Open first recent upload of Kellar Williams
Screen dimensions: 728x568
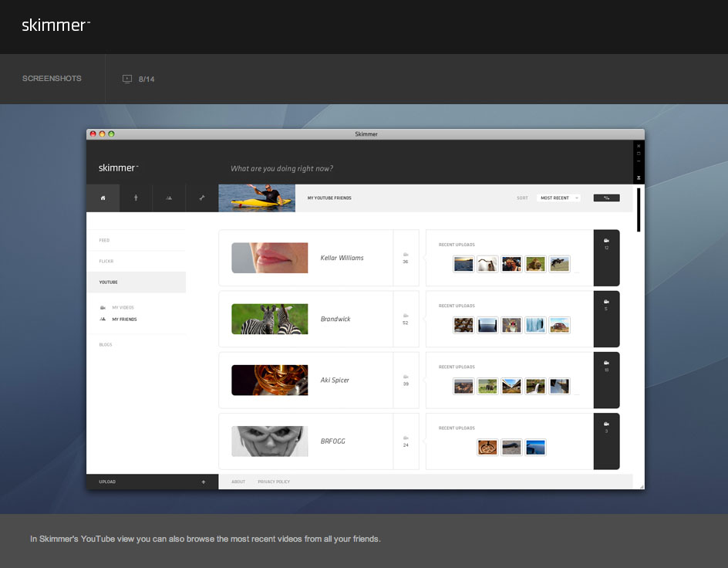[463, 264]
